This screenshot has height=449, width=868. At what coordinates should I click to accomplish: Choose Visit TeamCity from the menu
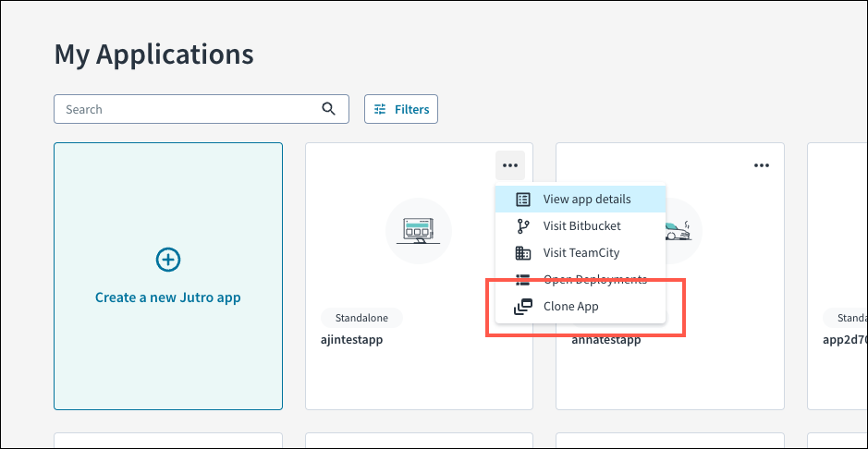pyautogui.click(x=581, y=253)
